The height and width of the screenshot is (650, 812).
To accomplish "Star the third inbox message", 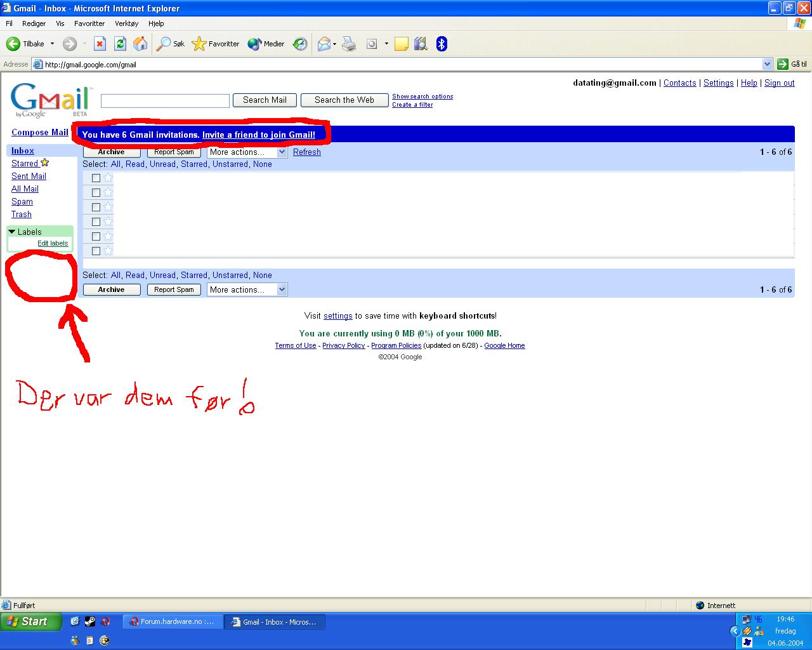I will pos(108,207).
